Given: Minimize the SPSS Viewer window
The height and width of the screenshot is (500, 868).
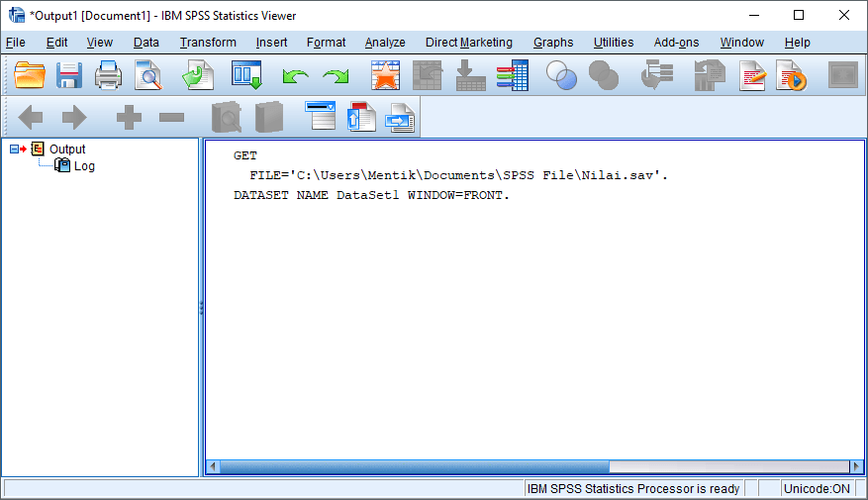Looking at the screenshot, I should point(754,15).
